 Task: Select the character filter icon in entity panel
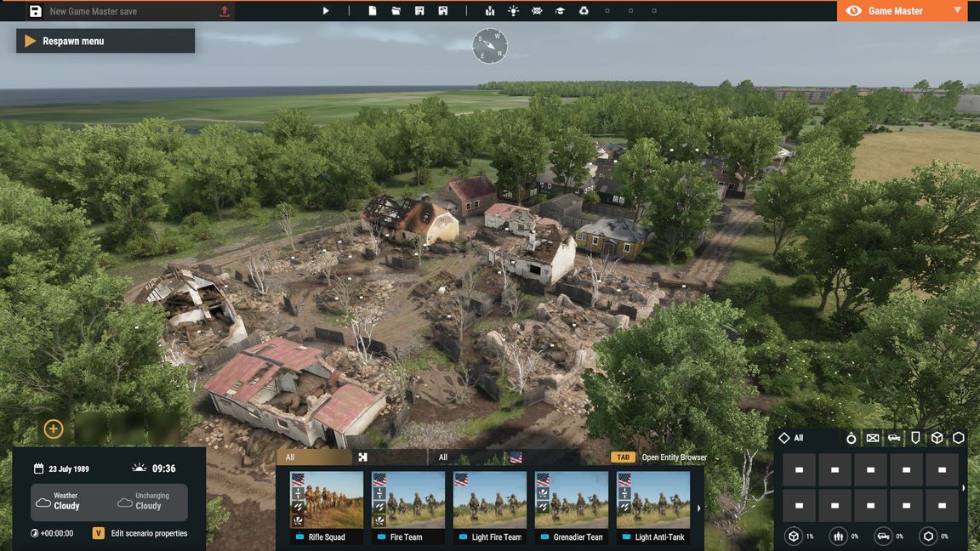pyautogui.click(x=852, y=438)
